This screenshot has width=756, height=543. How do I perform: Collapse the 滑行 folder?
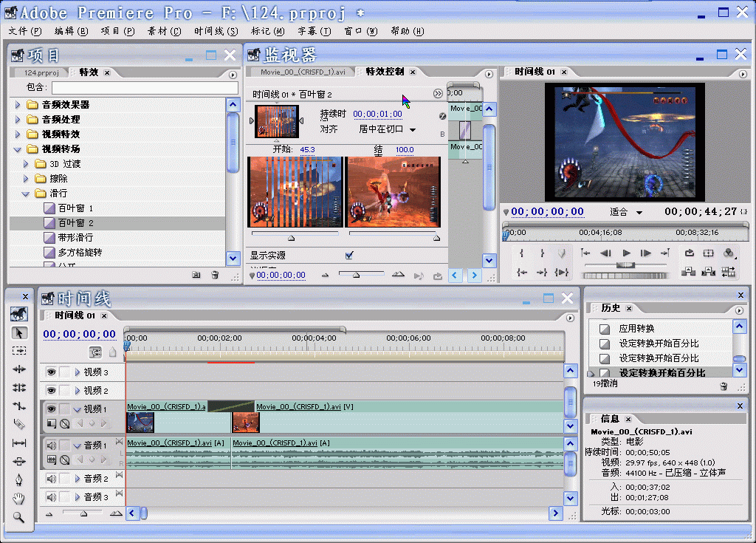click(26, 194)
